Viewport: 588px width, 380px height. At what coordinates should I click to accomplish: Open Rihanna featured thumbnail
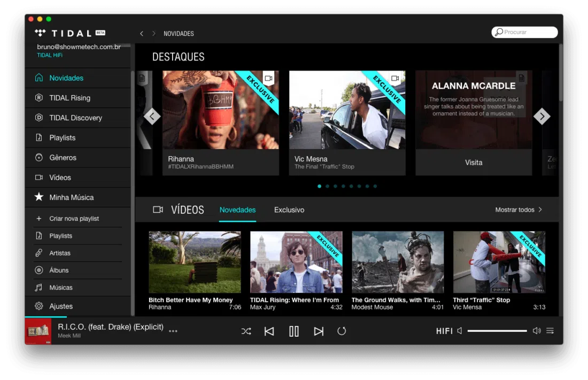[221, 110]
